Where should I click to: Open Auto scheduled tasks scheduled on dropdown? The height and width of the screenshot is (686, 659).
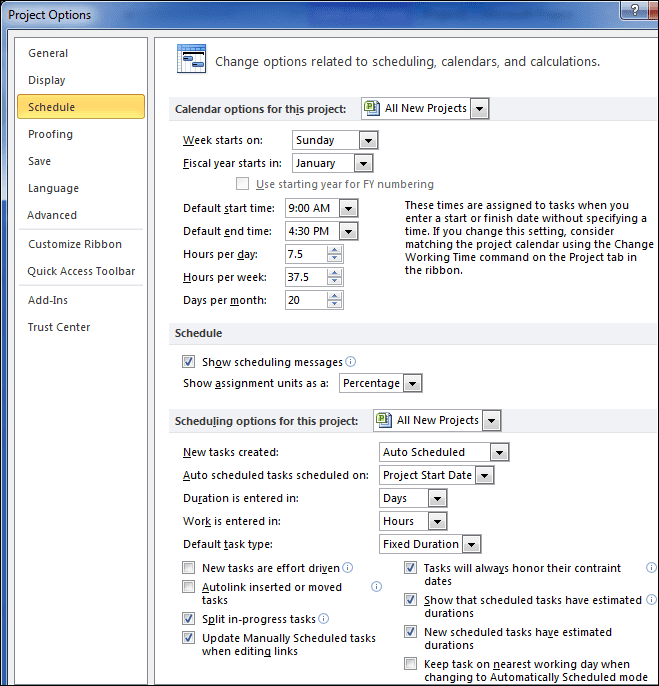coord(484,476)
